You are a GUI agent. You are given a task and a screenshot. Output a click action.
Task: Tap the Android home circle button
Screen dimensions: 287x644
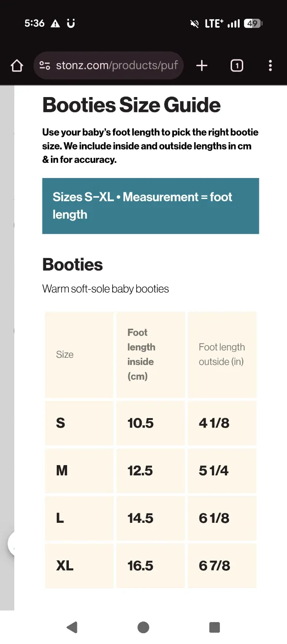point(143,627)
